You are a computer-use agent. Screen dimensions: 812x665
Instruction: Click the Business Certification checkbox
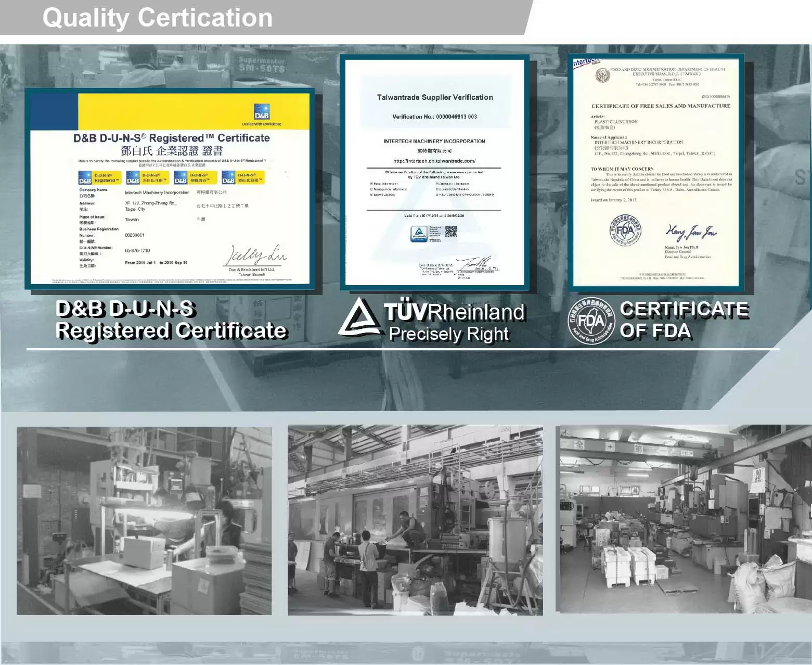(x=437, y=189)
